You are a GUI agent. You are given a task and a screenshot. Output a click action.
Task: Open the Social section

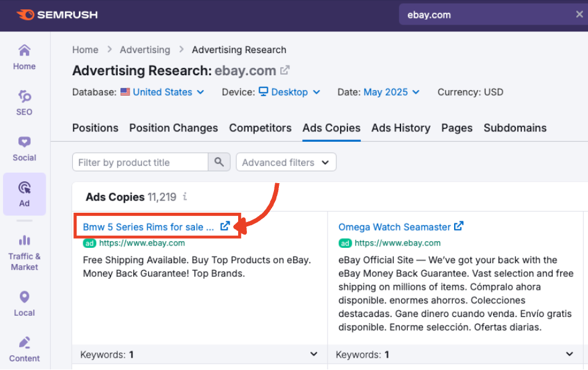point(24,149)
